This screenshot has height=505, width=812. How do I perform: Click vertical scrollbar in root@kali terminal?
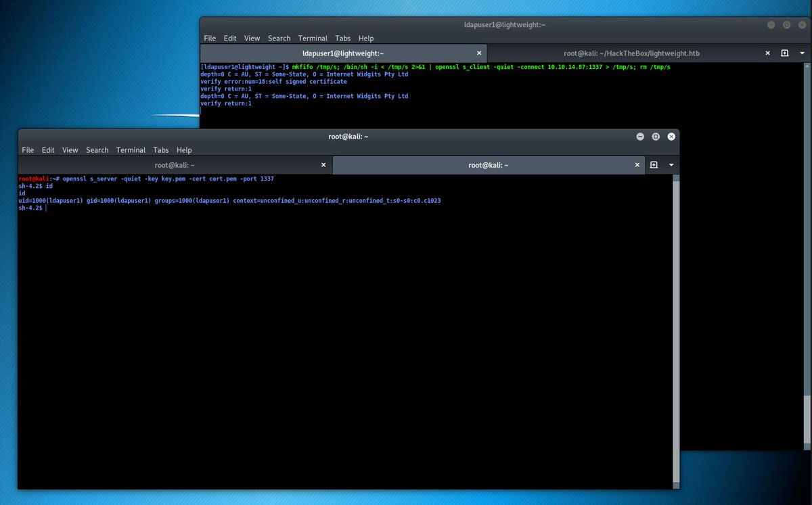[675, 331]
